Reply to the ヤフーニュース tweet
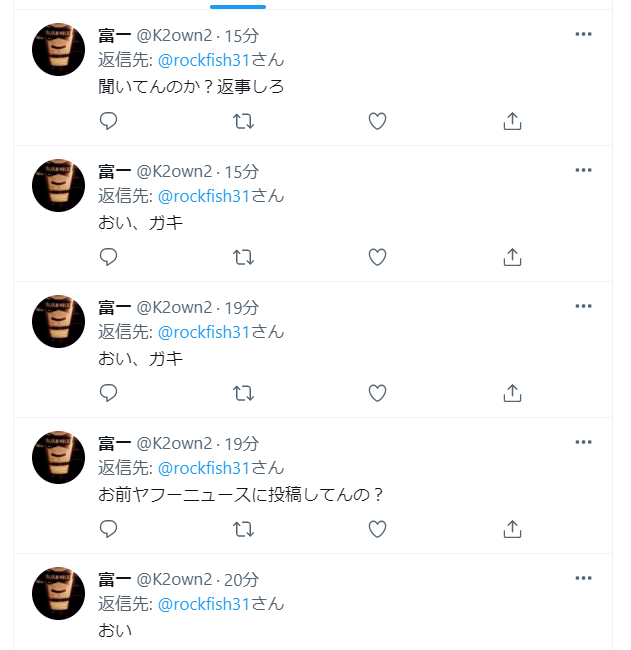Viewport: 631px width, 650px height. [108, 529]
